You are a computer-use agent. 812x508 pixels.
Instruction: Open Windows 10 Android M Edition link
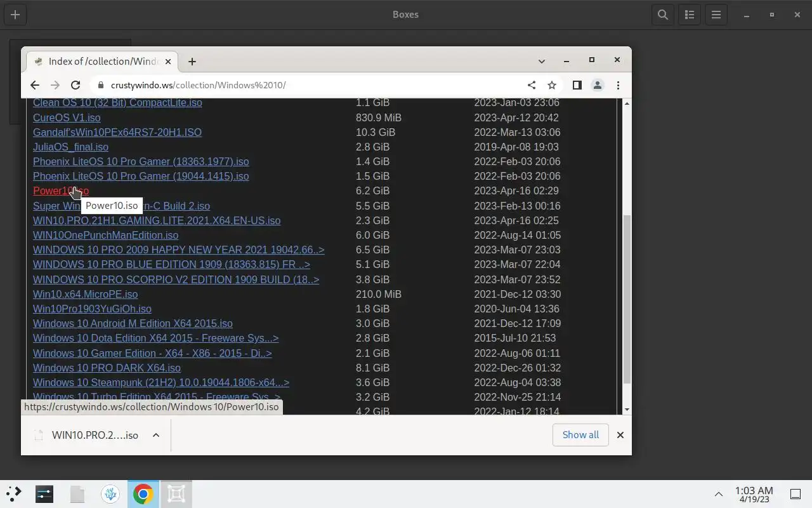coord(133,323)
